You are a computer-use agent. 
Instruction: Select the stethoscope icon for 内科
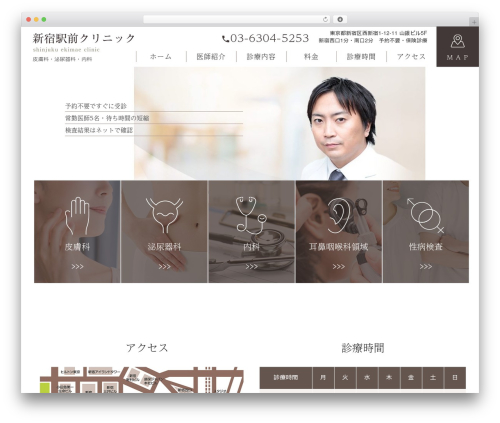click(251, 215)
